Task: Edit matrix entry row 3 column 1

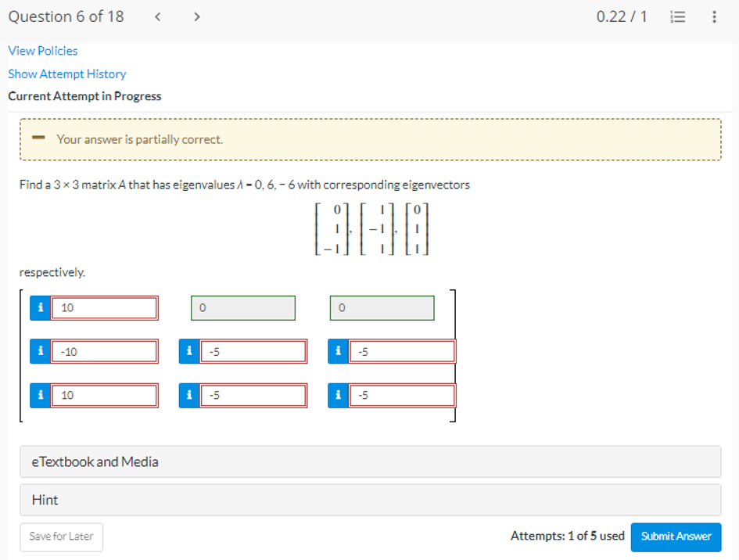Action: tap(104, 395)
